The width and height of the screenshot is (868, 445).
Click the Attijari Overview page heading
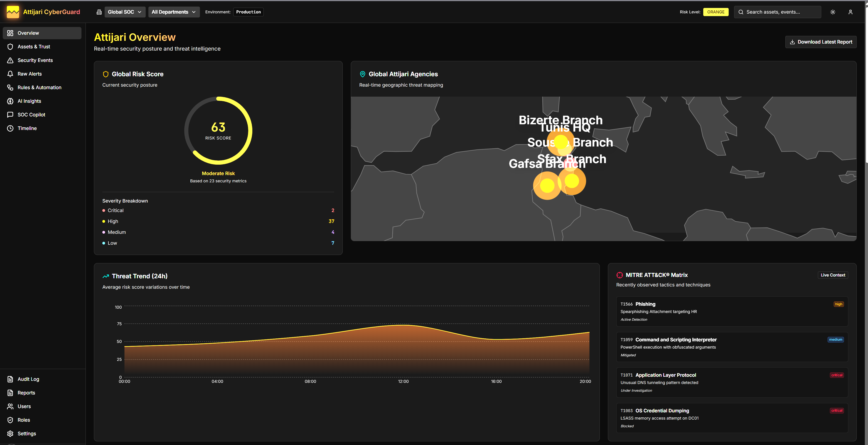coord(135,37)
